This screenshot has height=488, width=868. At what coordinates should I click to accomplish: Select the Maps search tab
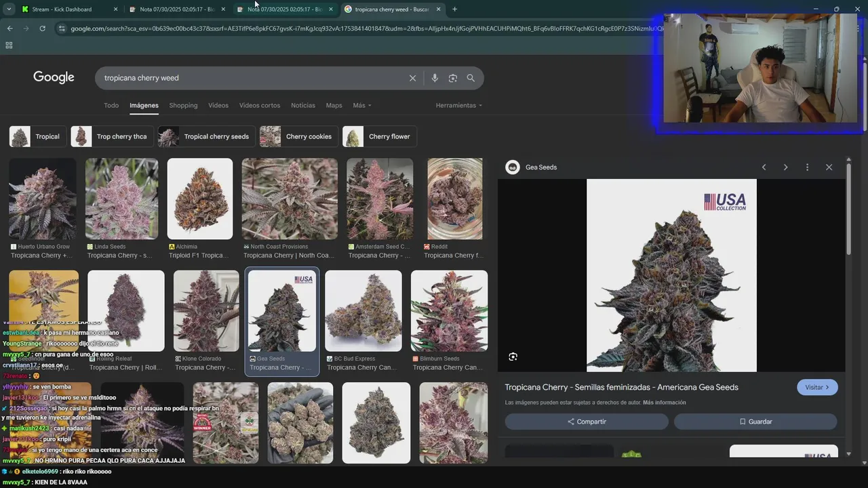334,106
